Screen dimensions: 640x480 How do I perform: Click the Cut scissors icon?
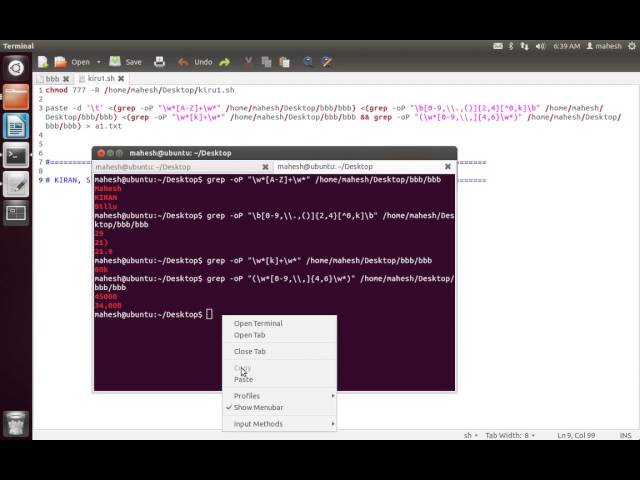coord(248,62)
